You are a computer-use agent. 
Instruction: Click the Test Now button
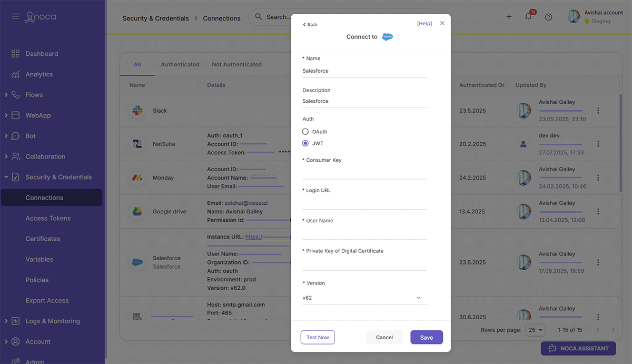318,337
